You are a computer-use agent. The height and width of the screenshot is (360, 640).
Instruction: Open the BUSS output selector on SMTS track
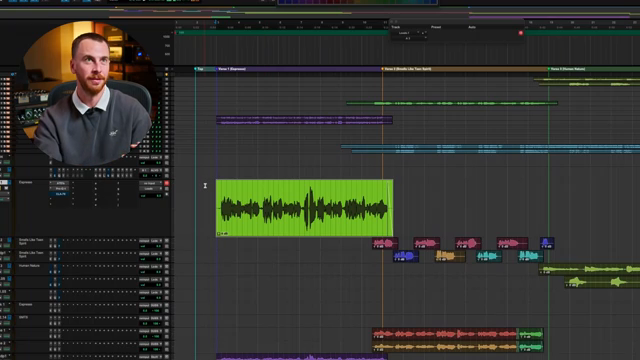(156, 318)
